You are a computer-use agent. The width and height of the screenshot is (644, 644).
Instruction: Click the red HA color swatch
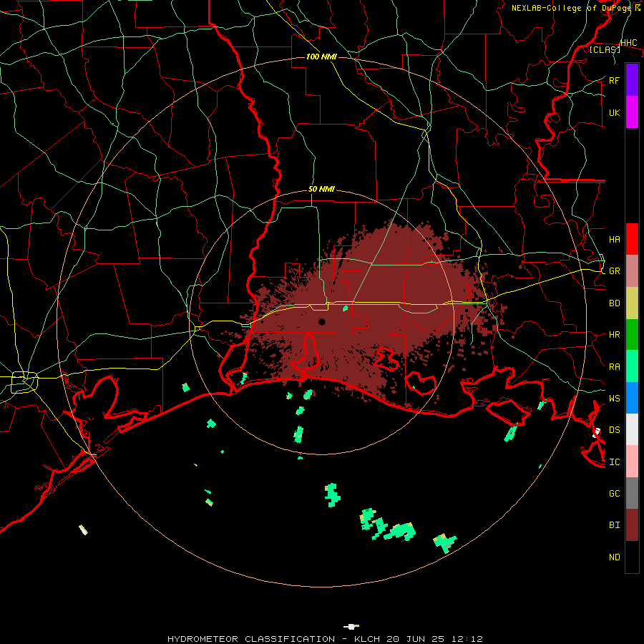632,239
